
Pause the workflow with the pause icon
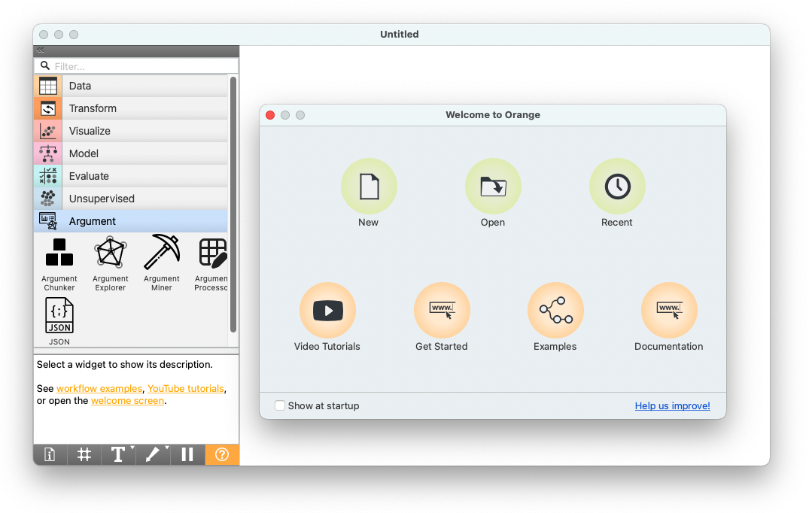coord(187,454)
